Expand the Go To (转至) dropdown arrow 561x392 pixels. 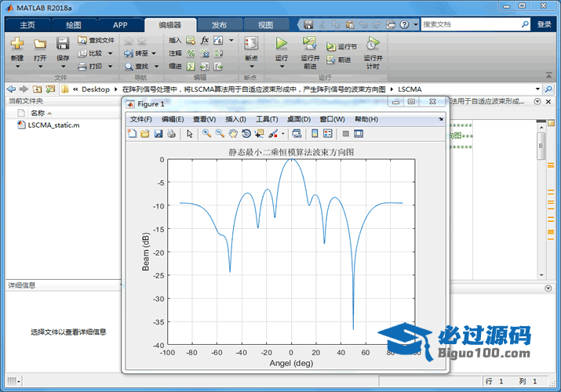pyautogui.click(x=154, y=53)
